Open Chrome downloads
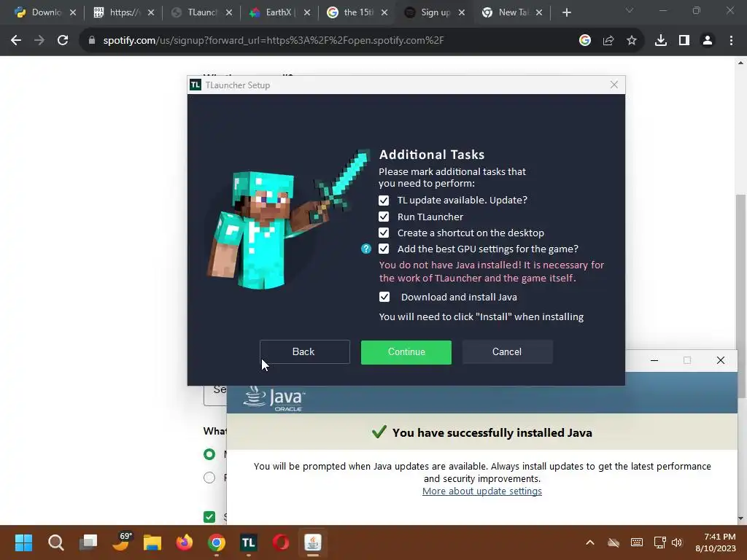This screenshot has height=560, width=747. 661,41
